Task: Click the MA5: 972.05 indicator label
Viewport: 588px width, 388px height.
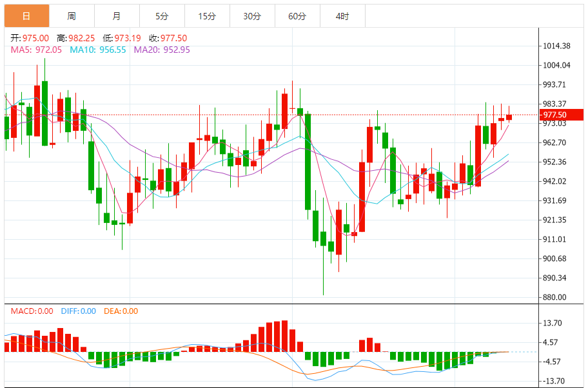Action: [36, 50]
